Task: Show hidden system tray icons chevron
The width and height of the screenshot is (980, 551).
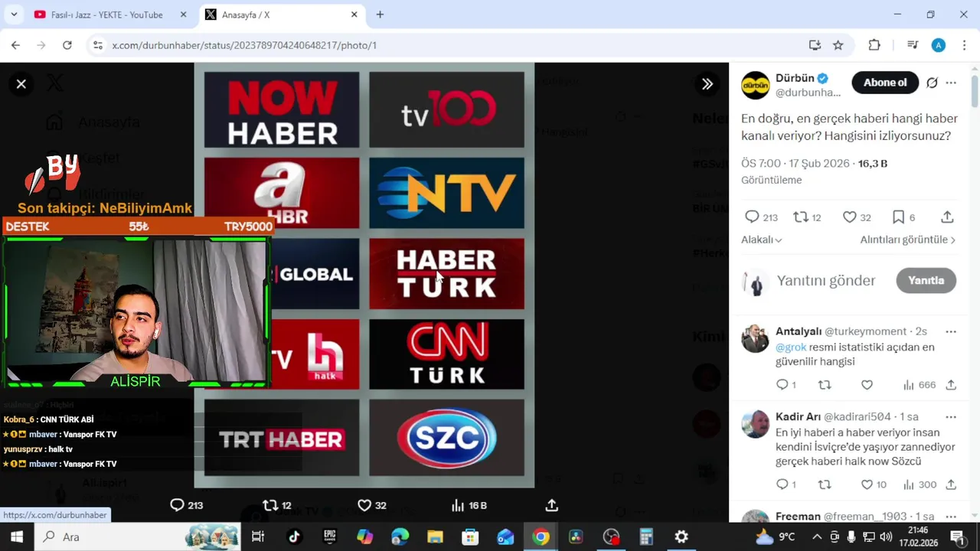Action: point(817,536)
